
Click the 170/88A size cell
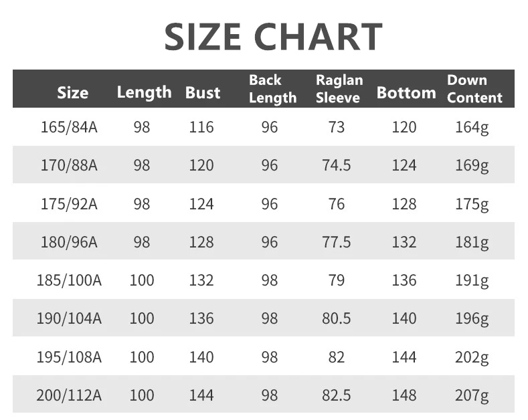pos(69,165)
